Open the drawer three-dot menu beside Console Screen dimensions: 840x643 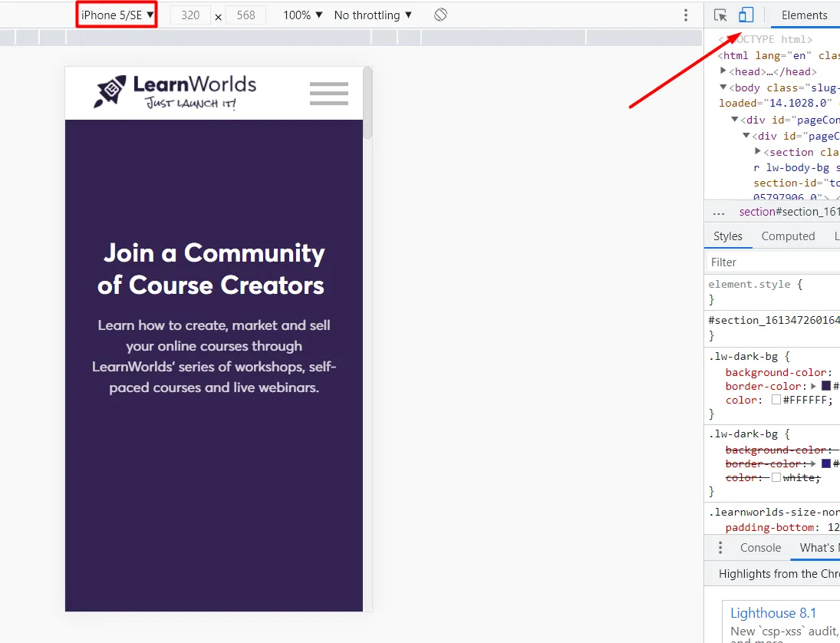pos(720,548)
